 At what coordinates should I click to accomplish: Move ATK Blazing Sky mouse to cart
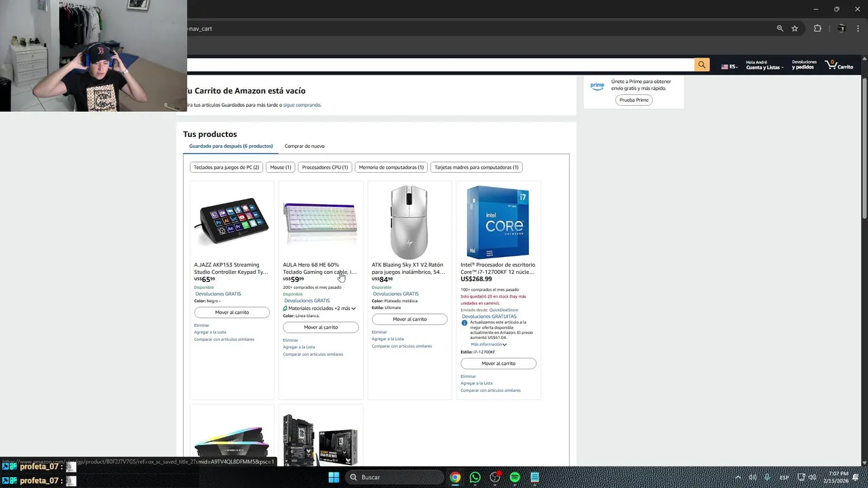point(410,319)
